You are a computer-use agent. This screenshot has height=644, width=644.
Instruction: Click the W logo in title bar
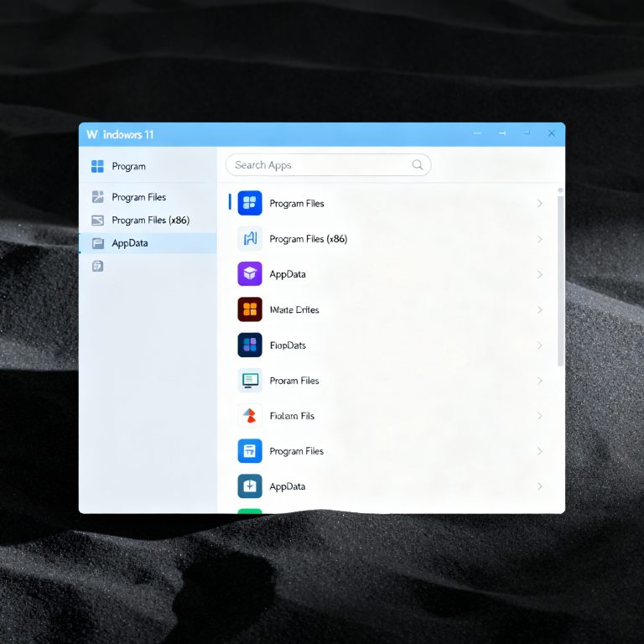point(92,134)
